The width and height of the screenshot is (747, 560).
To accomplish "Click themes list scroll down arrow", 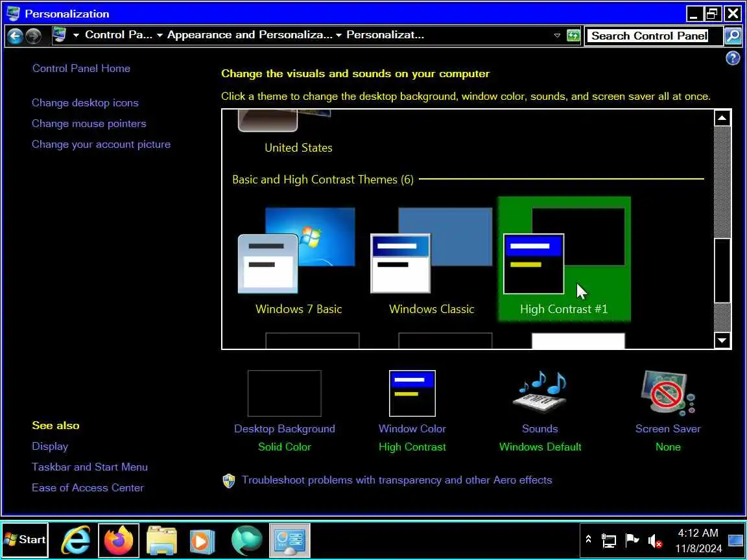I will click(722, 340).
